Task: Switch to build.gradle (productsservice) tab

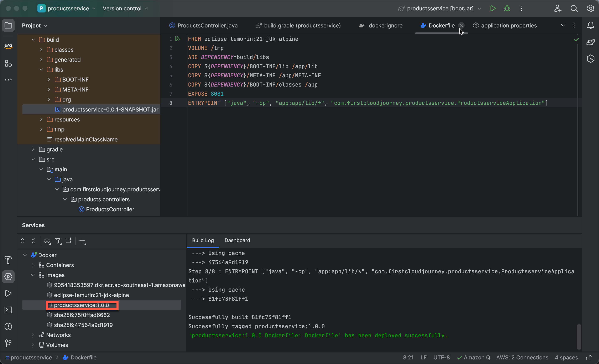Action: [298, 26]
